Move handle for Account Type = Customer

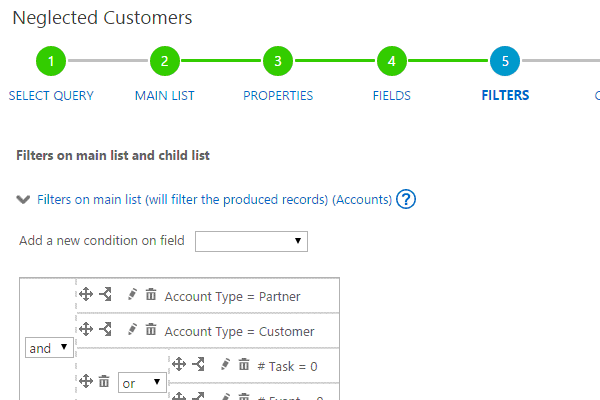coord(86,329)
